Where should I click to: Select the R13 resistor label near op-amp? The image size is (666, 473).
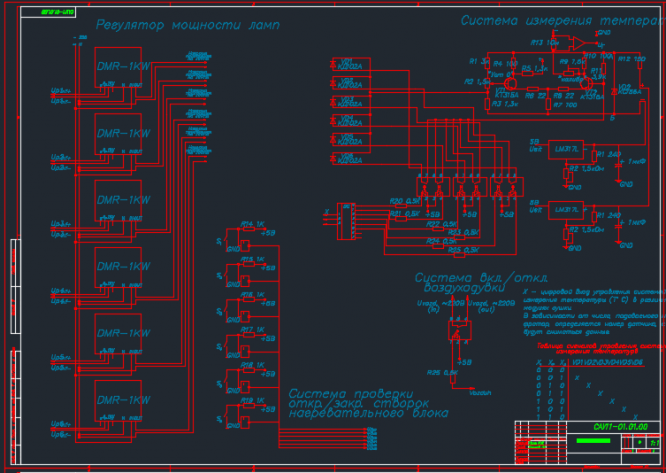544,42
